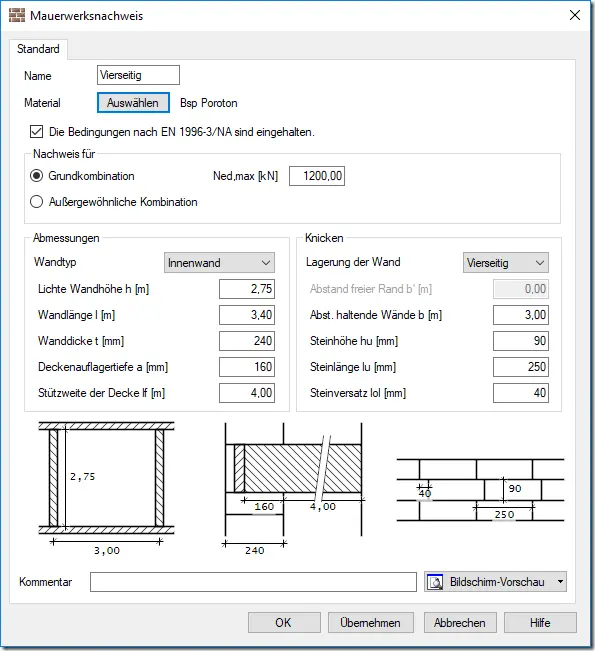Screen dimensions: 595x651
Task: Click the Ned,max input field
Action: click(x=317, y=176)
